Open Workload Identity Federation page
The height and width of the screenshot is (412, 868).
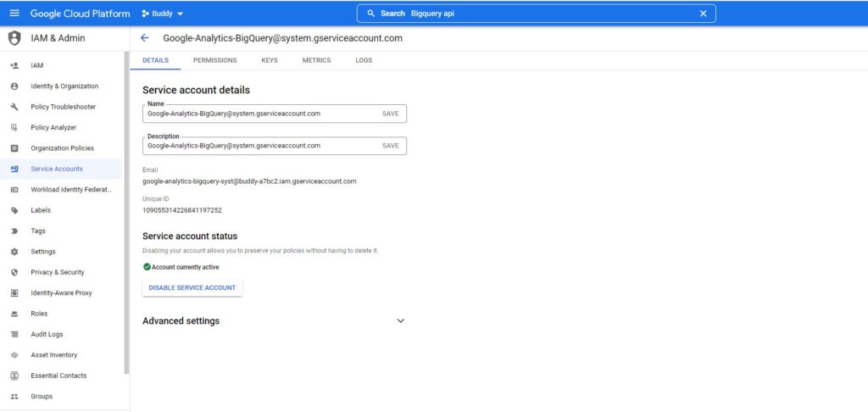pos(71,189)
